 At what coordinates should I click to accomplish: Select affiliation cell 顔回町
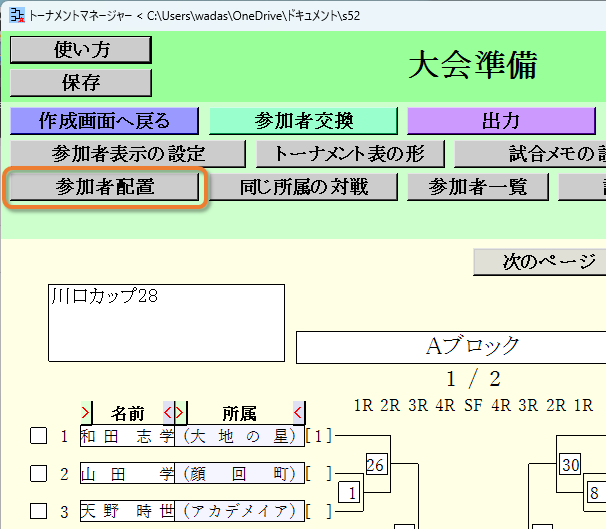coord(240,473)
